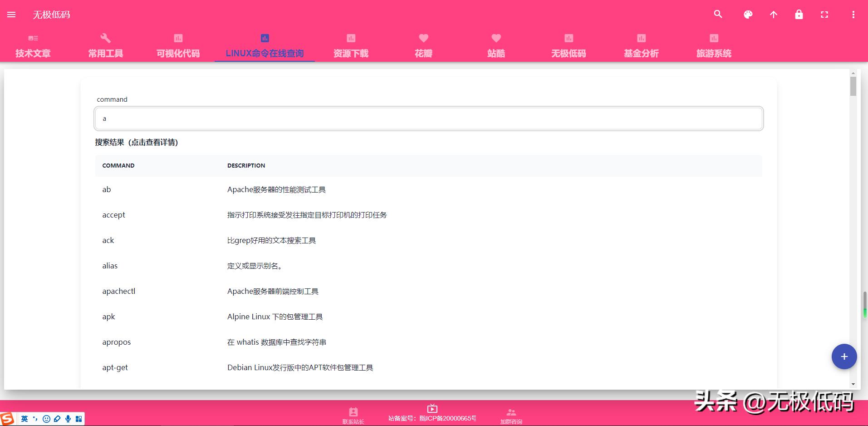Enter fullscreen via the fullscreen icon
868x426 pixels.
(824, 14)
